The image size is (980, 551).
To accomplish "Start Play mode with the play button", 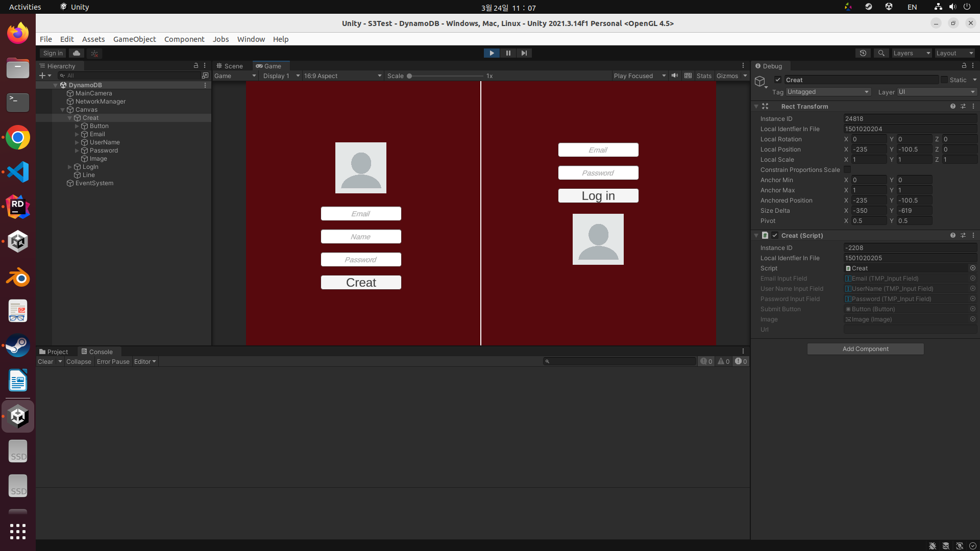I will 492,53.
